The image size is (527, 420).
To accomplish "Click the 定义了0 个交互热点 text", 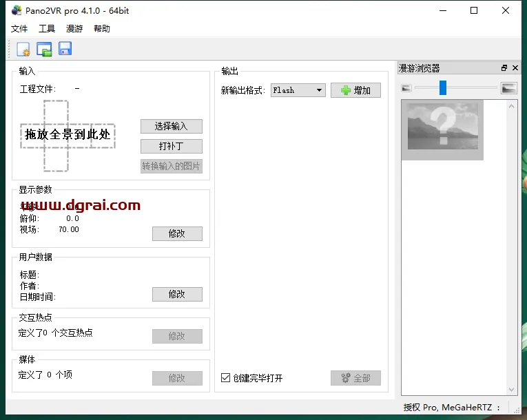I will pos(56,333).
